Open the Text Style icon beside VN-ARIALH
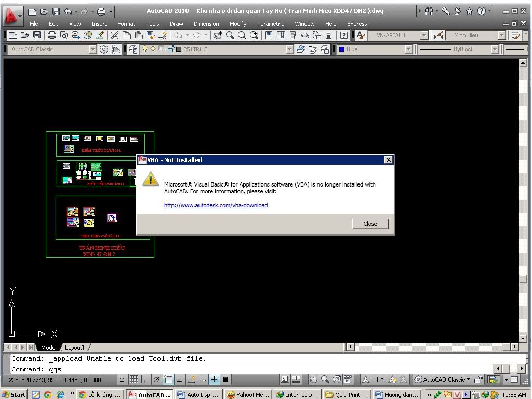This screenshot has width=532, height=399. (x=361, y=35)
